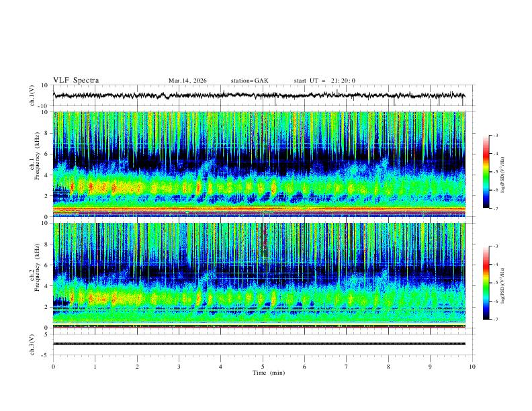
Task: Click the "-7" label on lower colorbar
Action: coord(495,320)
